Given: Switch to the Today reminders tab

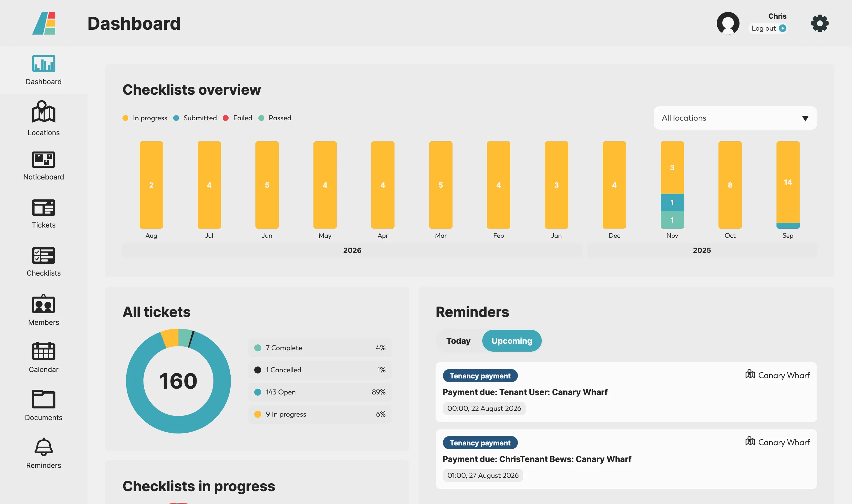Looking at the screenshot, I should click(x=458, y=341).
